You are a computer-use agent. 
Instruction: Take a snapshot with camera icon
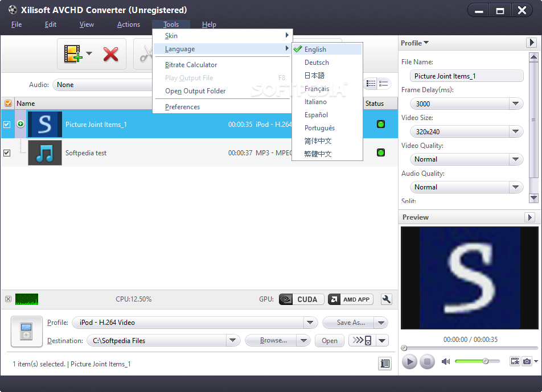tap(527, 361)
